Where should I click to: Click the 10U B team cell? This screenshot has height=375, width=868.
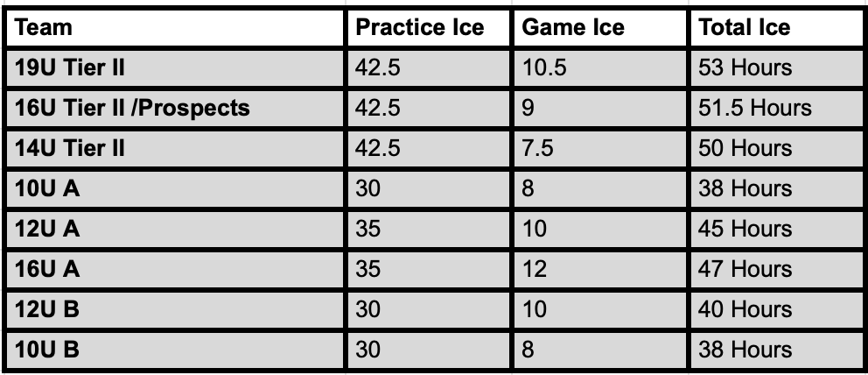[x=175, y=350]
